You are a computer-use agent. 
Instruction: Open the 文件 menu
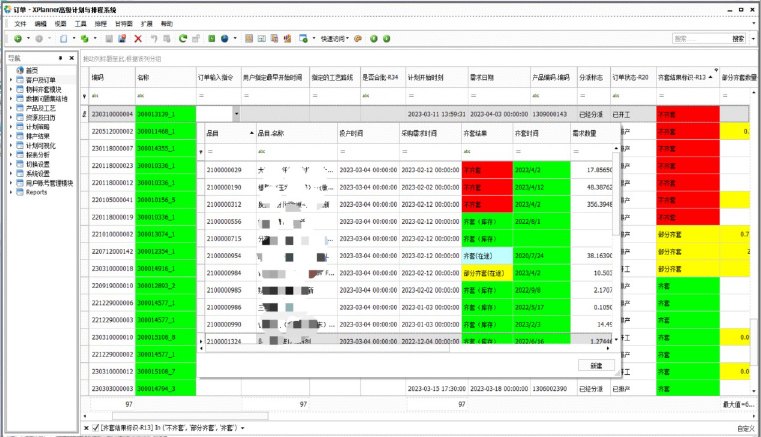click(20, 23)
